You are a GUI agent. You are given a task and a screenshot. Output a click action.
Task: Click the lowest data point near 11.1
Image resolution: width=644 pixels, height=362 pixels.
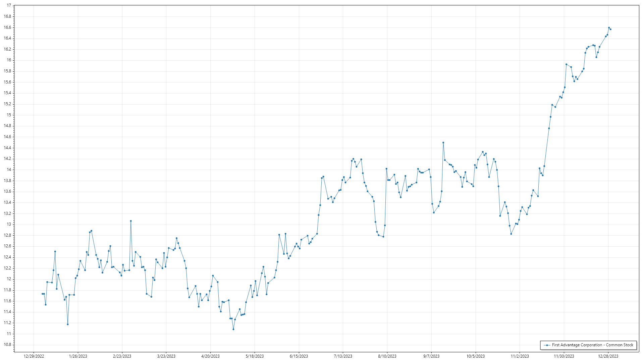click(x=233, y=329)
